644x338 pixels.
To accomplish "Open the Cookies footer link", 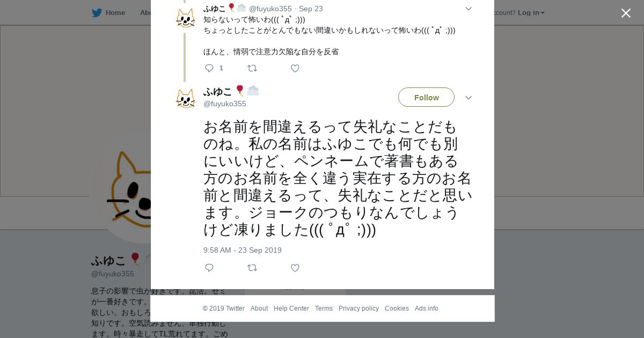I will tap(397, 308).
